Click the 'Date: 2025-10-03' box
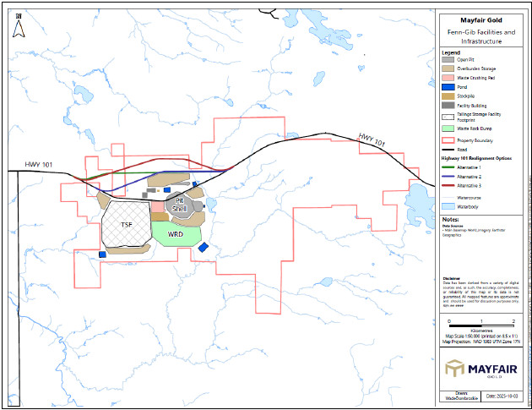 [x=502, y=396]
